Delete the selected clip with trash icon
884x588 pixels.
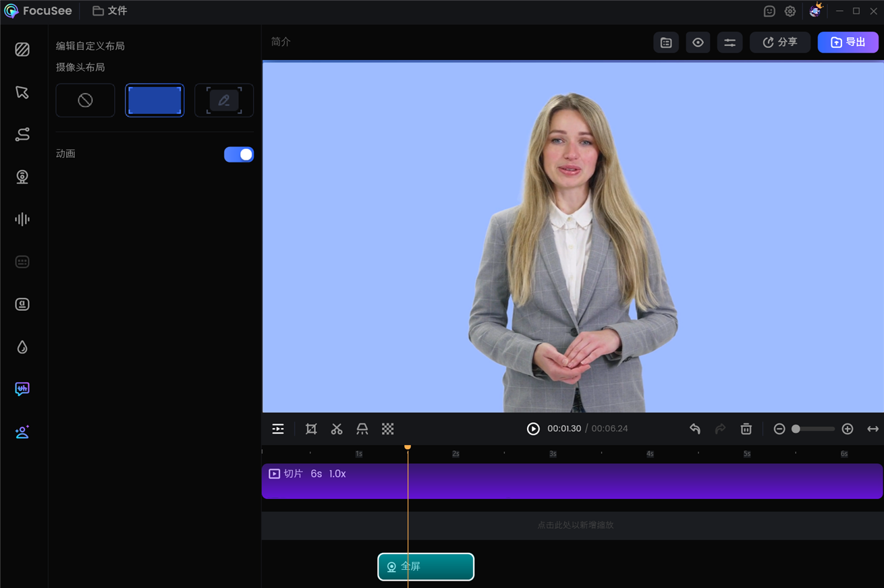[746, 429]
